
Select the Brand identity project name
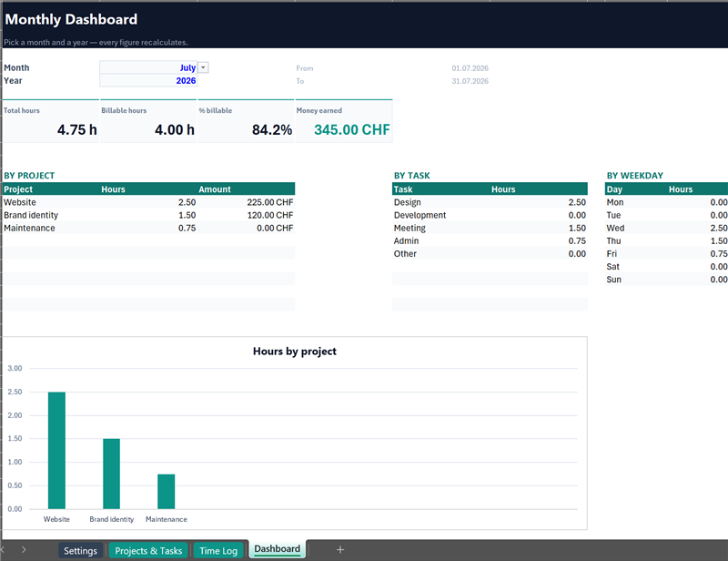pos(31,215)
